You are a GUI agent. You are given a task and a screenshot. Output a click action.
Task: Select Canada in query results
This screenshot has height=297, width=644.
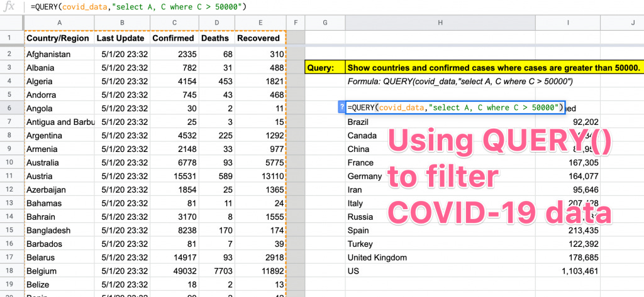pyautogui.click(x=440, y=136)
